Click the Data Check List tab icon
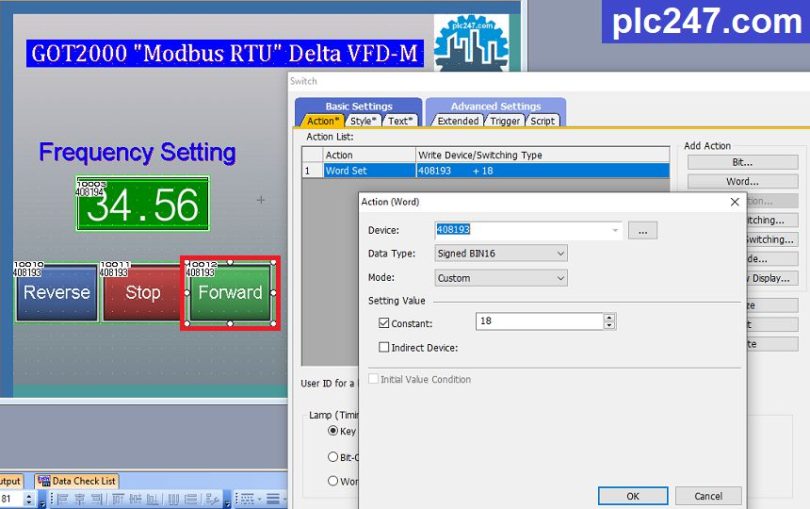 (44, 481)
